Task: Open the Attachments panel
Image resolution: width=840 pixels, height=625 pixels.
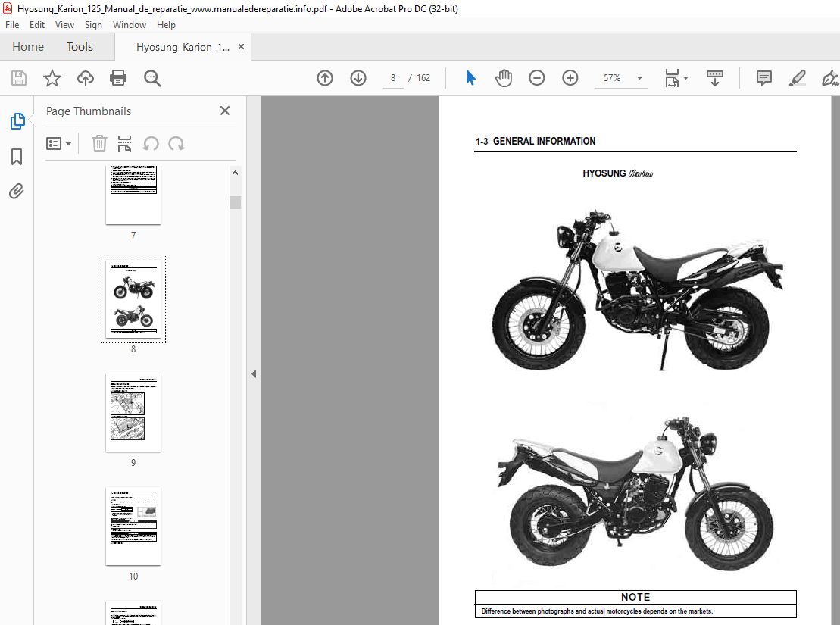Action: [17, 191]
